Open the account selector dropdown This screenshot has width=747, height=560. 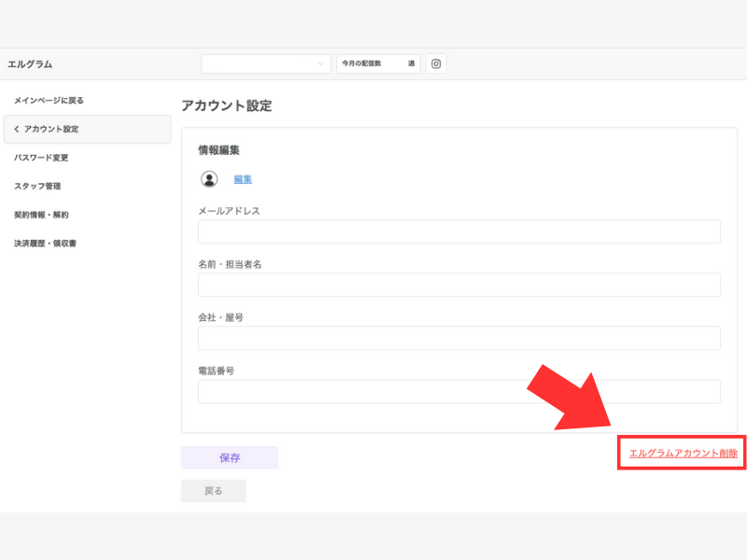(266, 63)
